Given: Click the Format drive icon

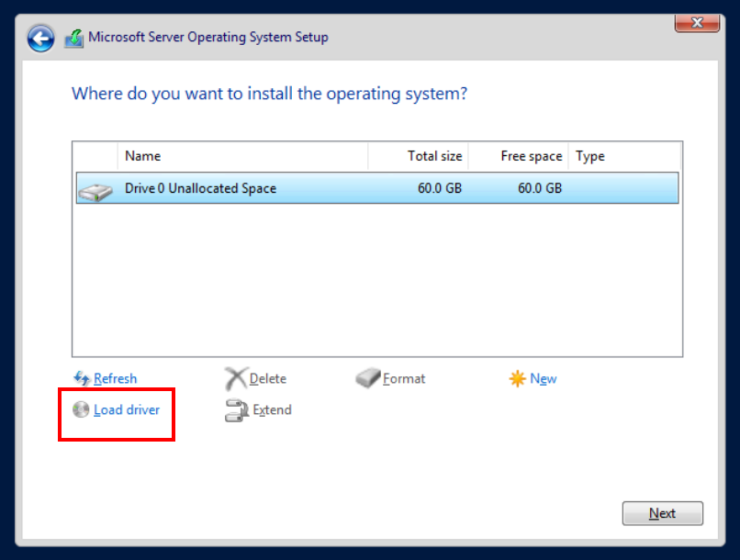Looking at the screenshot, I should 368,378.
